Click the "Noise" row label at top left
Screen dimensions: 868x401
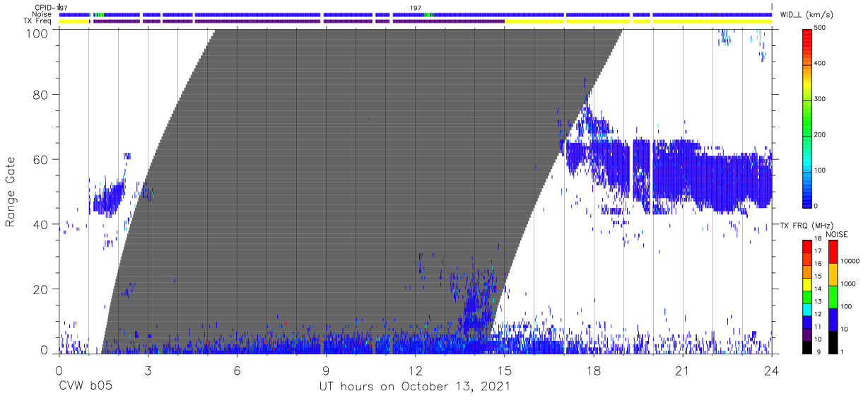42,14
